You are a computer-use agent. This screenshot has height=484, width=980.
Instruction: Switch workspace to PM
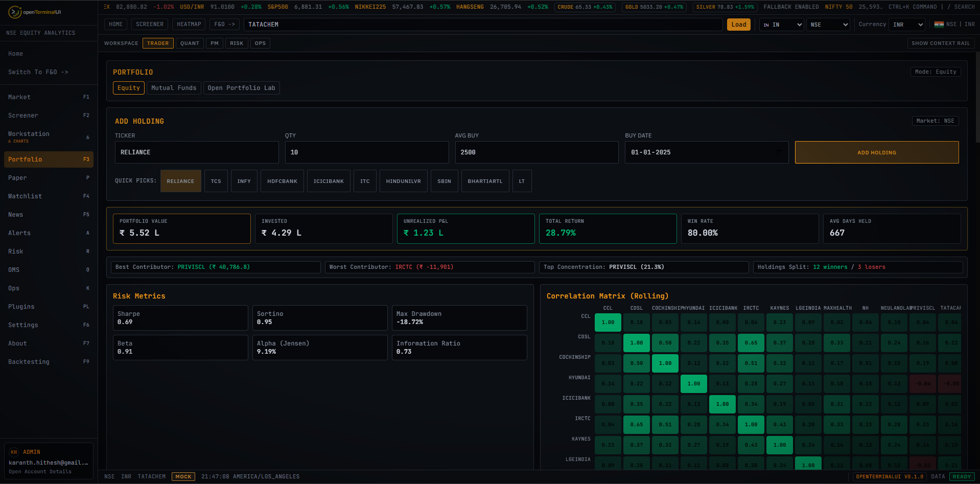[215, 43]
